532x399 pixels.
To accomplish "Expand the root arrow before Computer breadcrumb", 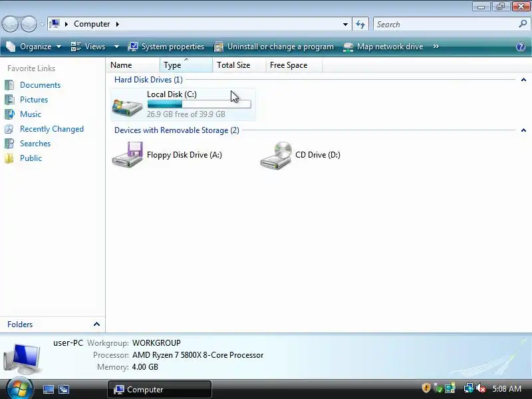I will (66, 24).
